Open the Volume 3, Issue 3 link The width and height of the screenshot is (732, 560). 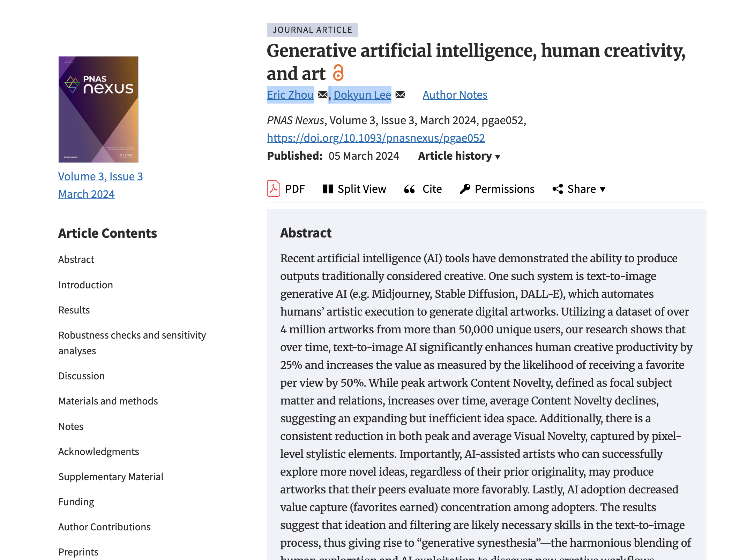(100, 176)
